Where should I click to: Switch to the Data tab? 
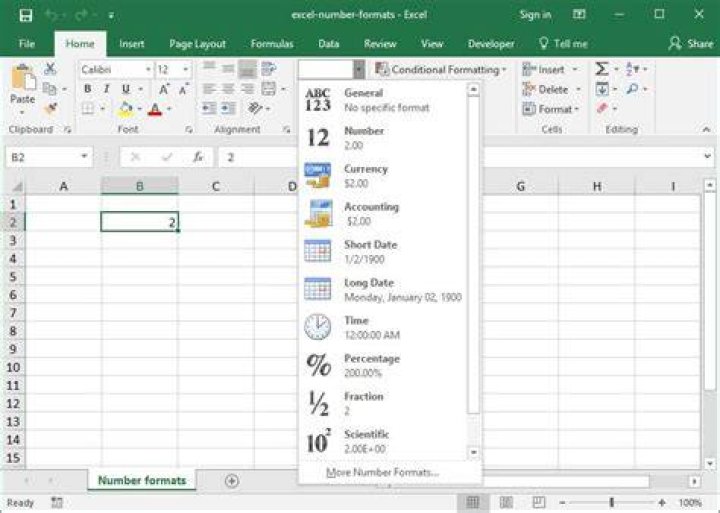point(329,44)
